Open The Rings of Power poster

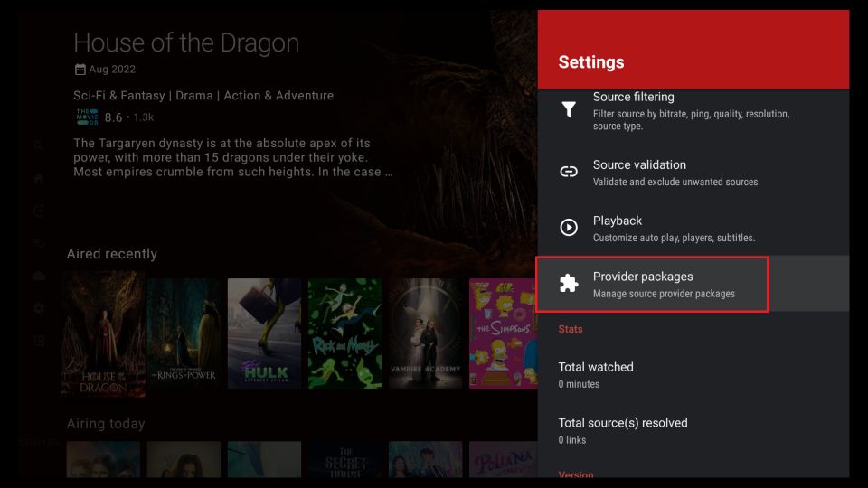[x=184, y=333]
